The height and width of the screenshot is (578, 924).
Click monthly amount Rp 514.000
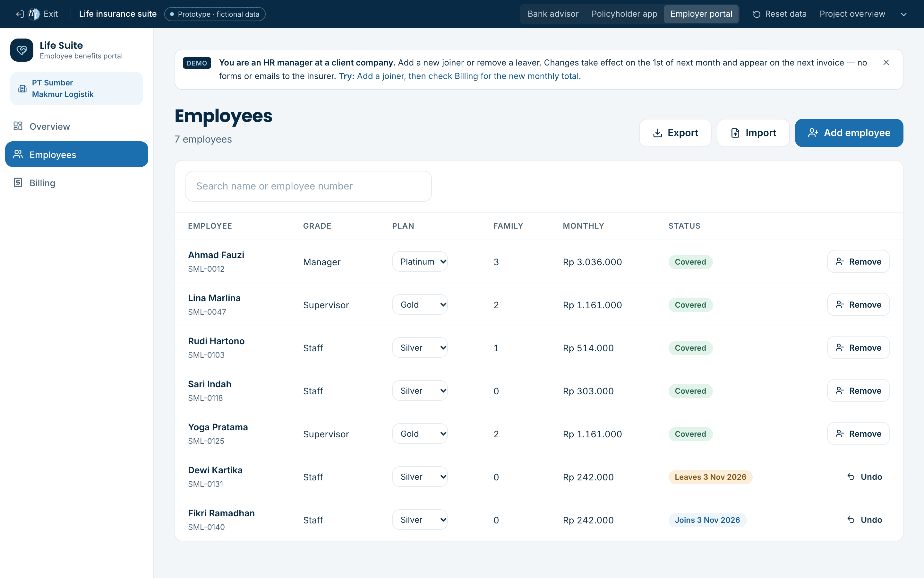click(588, 348)
